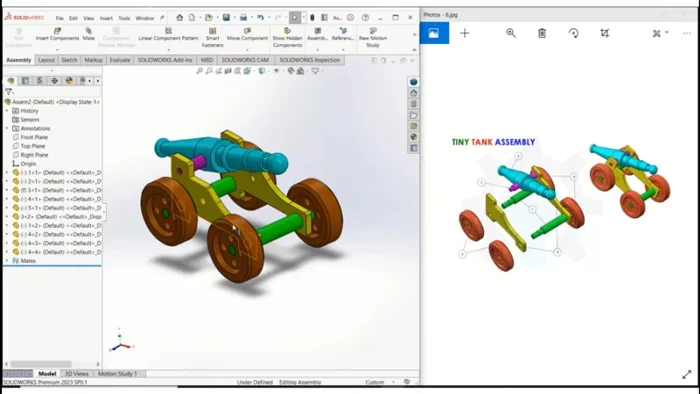Open the Insert menu
Viewport: 700px width, 394px height.
106,18
